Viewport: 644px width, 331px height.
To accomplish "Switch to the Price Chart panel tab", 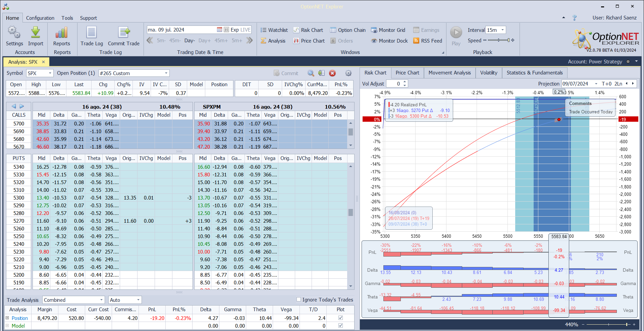I will coord(407,73).
